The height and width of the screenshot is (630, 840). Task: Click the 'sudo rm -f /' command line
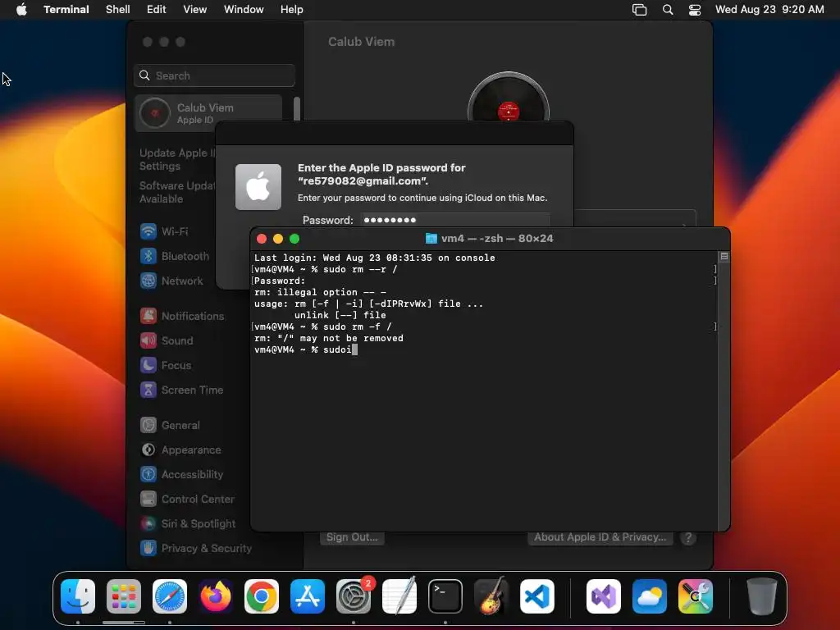point(323,326)
